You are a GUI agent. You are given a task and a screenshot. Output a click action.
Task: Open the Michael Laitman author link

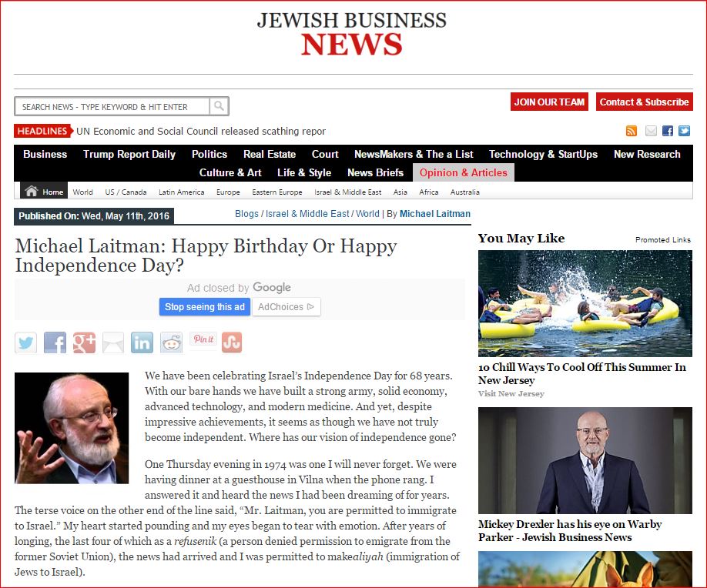click(x=434, y=213)
